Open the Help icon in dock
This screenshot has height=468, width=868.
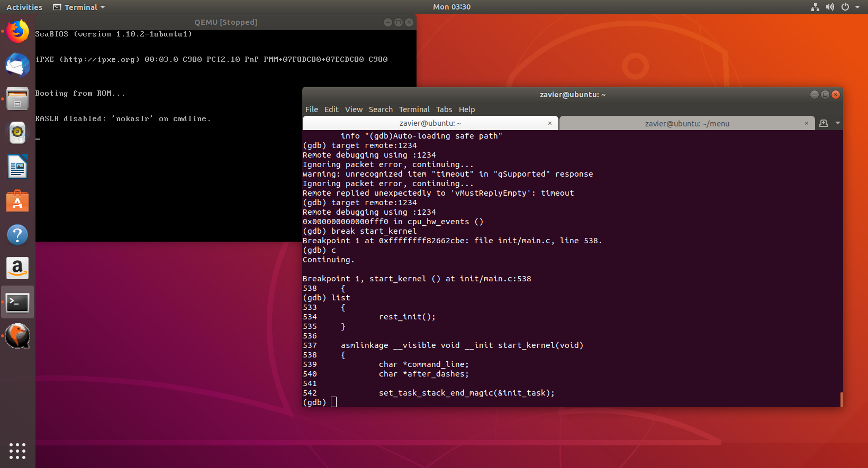[17, 235]
